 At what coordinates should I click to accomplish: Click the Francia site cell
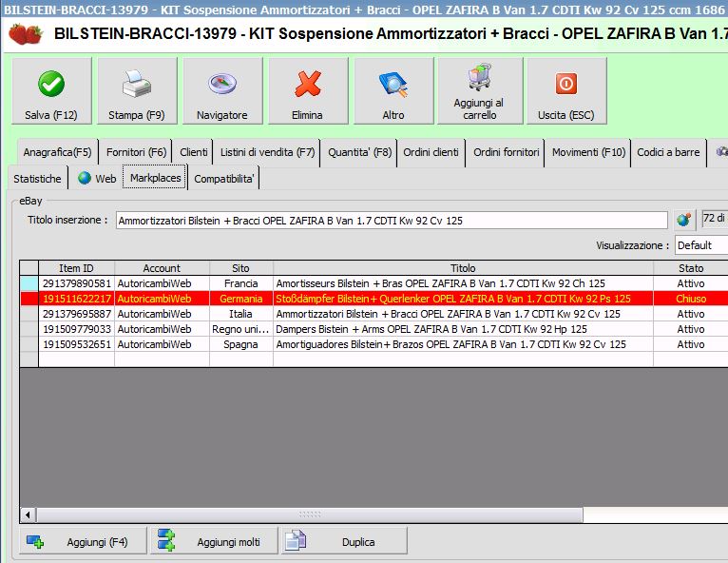tap(241, 283)
